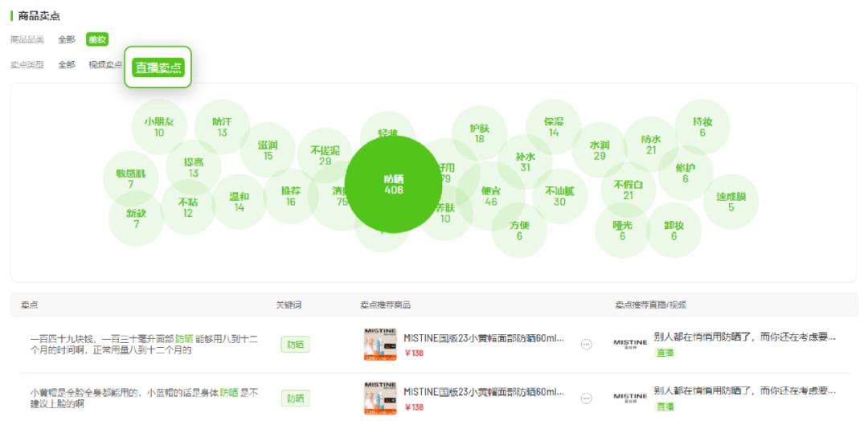Click the 防水 21 bubble
Viewport: 868px width, 421px height.
[651, 145]
